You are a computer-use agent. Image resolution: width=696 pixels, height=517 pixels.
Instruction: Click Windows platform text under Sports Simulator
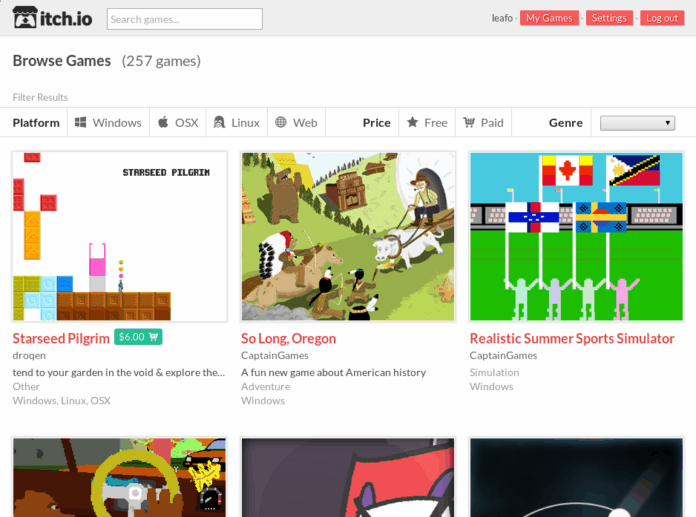[491, 387]
